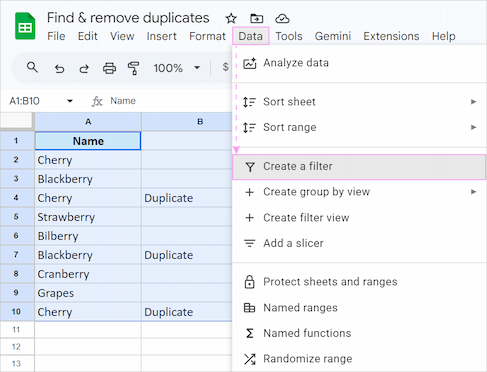Click the Analyze data sparkle icon
The width and height of the screenshot is (487, 372).
[x=250, y=63]
